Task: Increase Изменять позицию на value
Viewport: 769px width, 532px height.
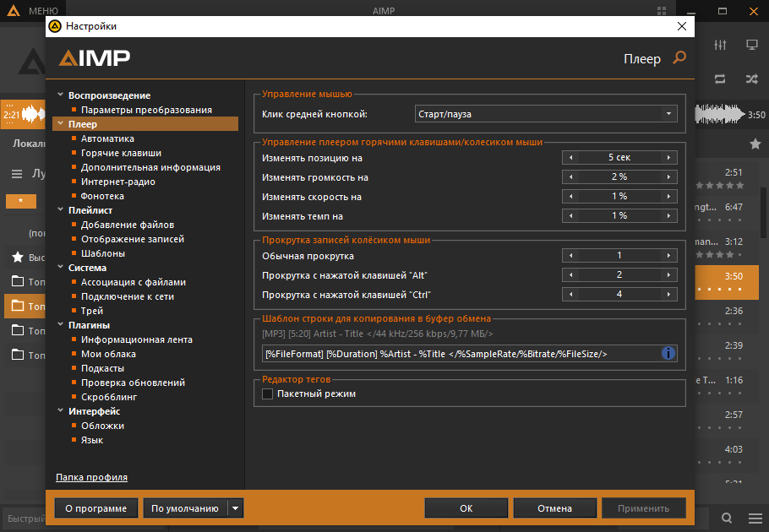Action: pyautogui.click(x=668, y=157)
